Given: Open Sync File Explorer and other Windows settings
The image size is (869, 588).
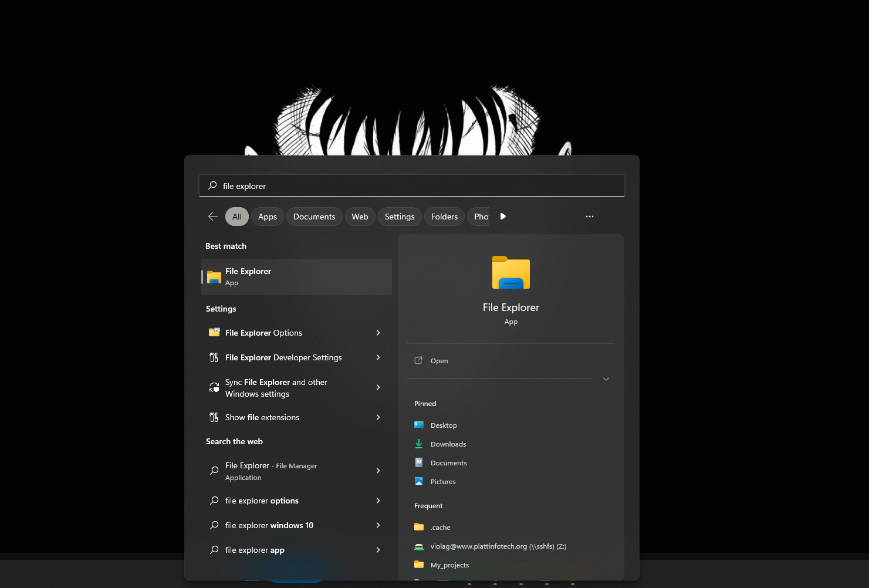Looking at the screenshot, I should [x=296, y=387].
